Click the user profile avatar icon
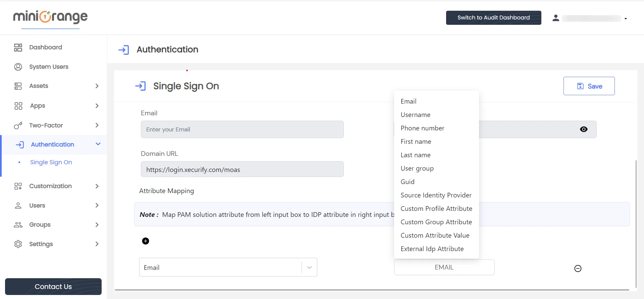This screenshot has width=644, height=299. click(x=556, y=18)
